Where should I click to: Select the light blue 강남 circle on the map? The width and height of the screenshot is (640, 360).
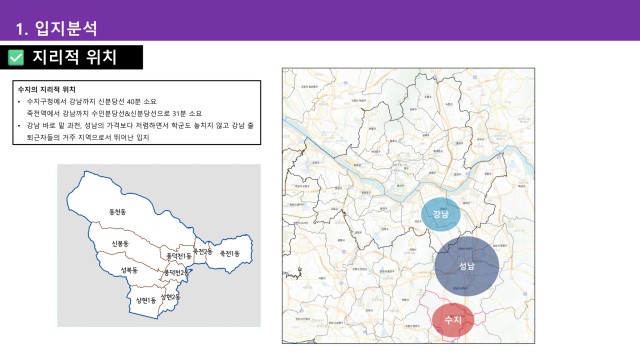pos(441,214)
